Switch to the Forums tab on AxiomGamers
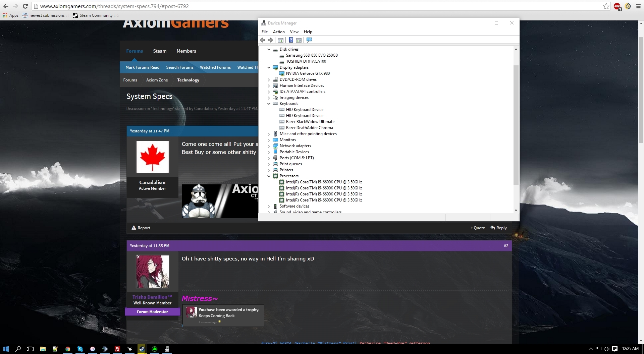 (x=135, y=51)
